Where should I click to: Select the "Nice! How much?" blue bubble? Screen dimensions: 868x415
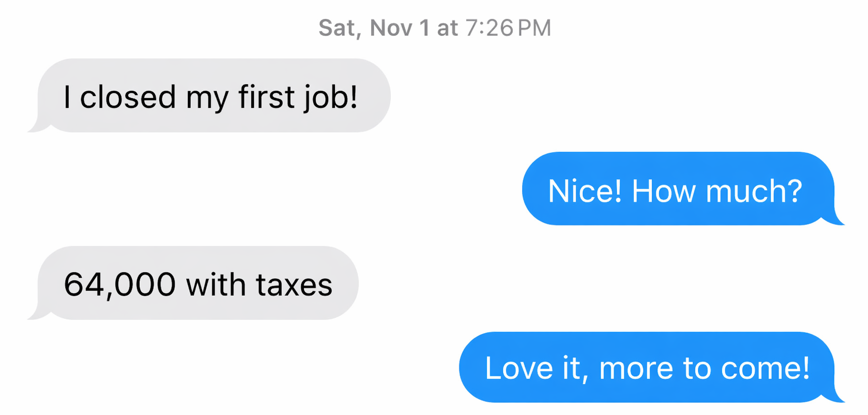tap(678, 189)
